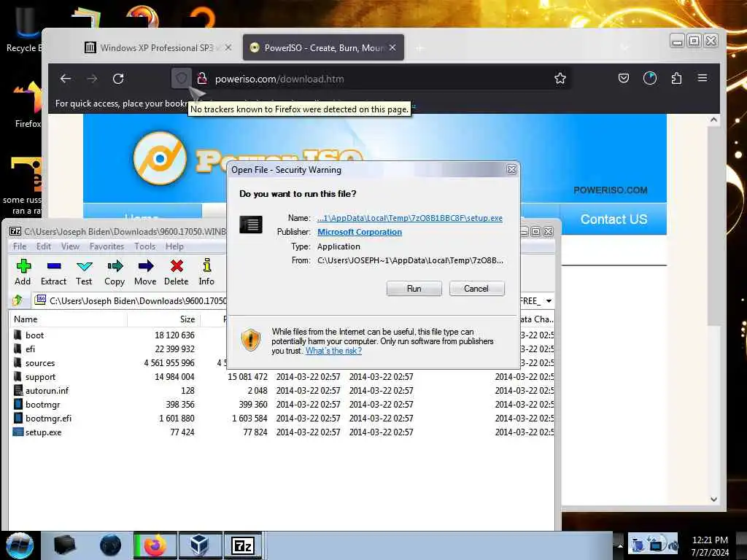The image size is (747, 560).
Task: Sort by the Size column header
Action: (x=163, y=319)
